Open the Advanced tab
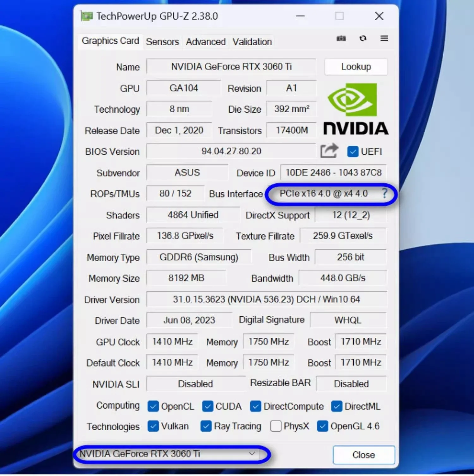 (x=205, y=42)
